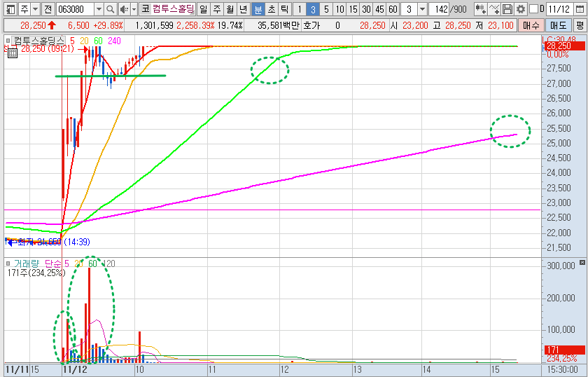Tick the checkbox next to D
The width and height of the screenshot is (588, 377).
click(x=533, y=9)
